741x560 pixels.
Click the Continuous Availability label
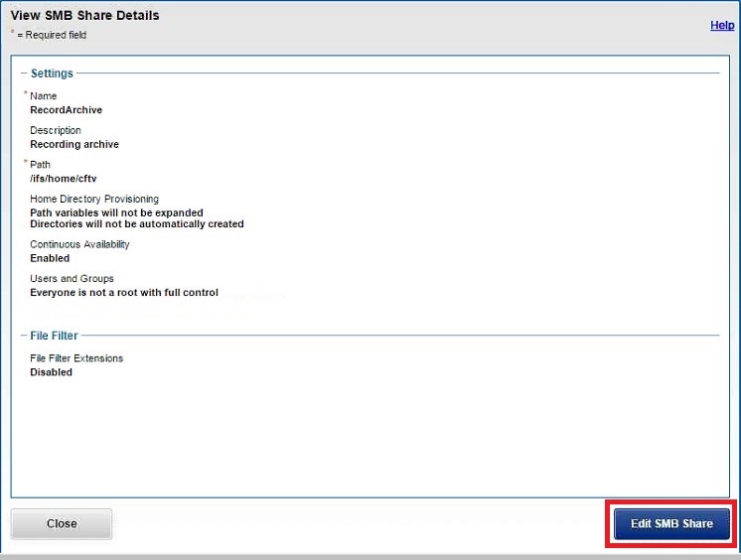(79, 244)
